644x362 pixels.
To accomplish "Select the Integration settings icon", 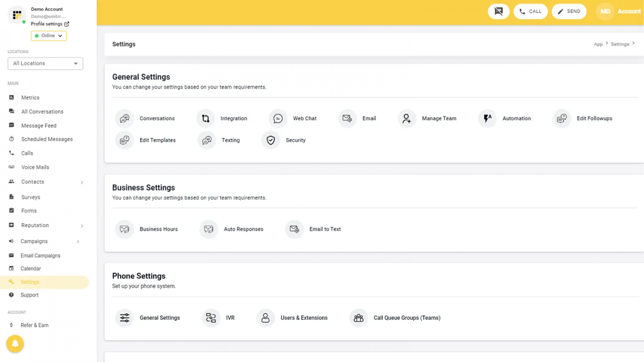I will click(x=205, y=119).
